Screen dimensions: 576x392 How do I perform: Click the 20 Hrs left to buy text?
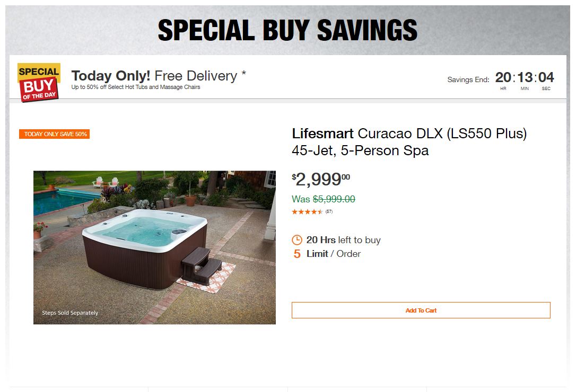(x=343, y=240)
